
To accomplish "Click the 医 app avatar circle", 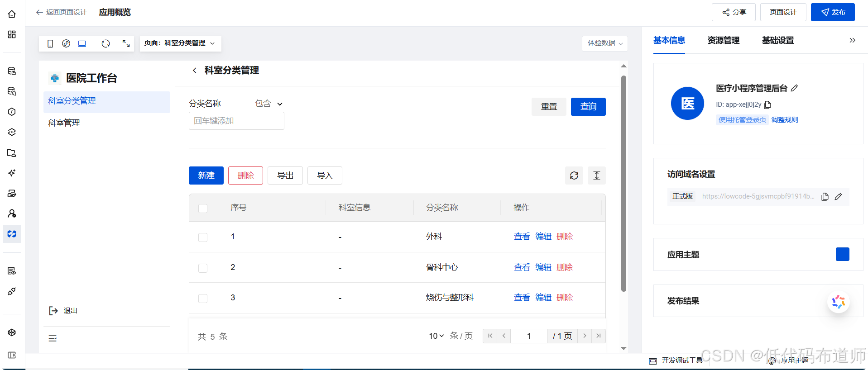I will point(687,104).
